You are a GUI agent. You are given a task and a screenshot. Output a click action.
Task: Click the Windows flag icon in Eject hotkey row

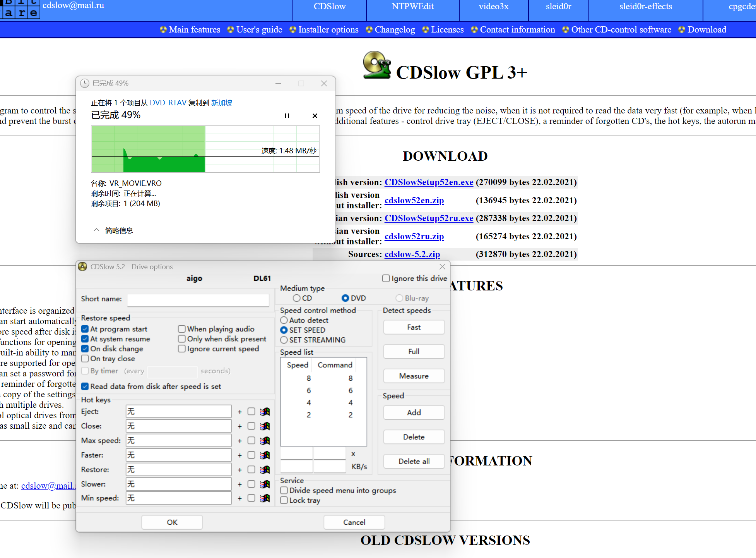pyautogui.click(x=265, y=412)
